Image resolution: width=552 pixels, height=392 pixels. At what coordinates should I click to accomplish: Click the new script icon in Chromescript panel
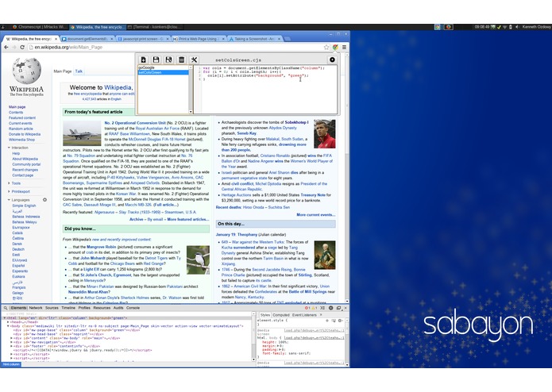coord(143,60)
